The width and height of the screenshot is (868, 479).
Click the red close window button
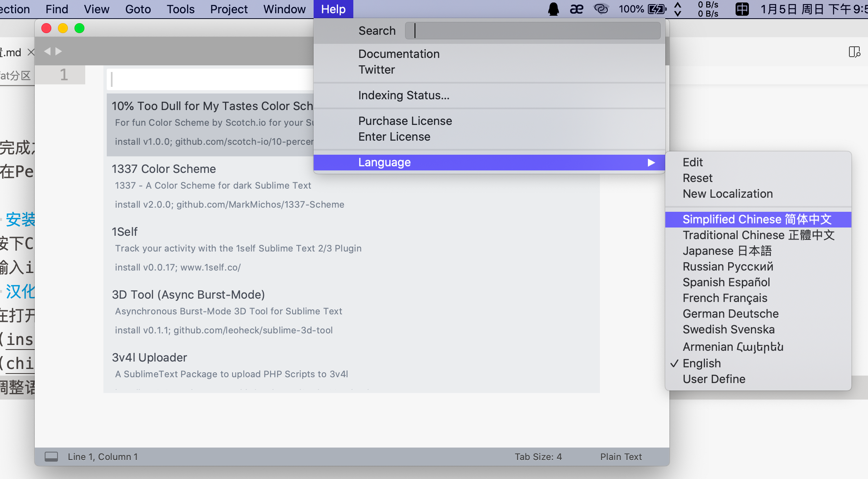click(46, 28)
